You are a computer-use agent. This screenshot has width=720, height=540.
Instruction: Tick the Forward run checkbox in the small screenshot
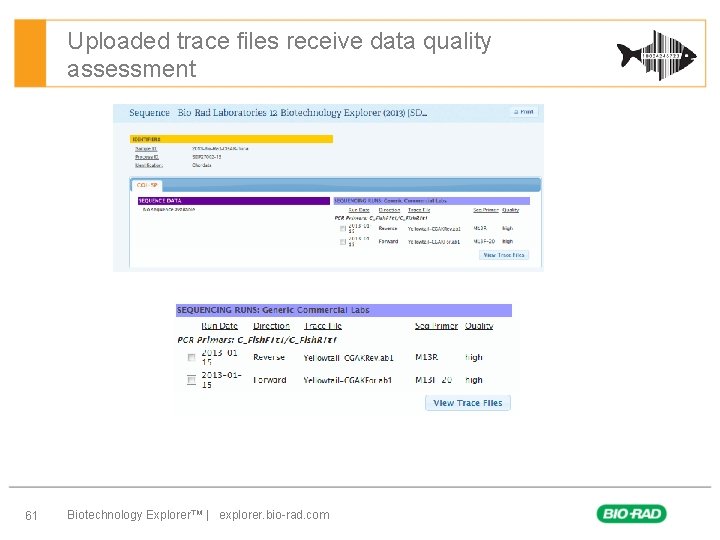pyautogui.click(x=343, y=242)
